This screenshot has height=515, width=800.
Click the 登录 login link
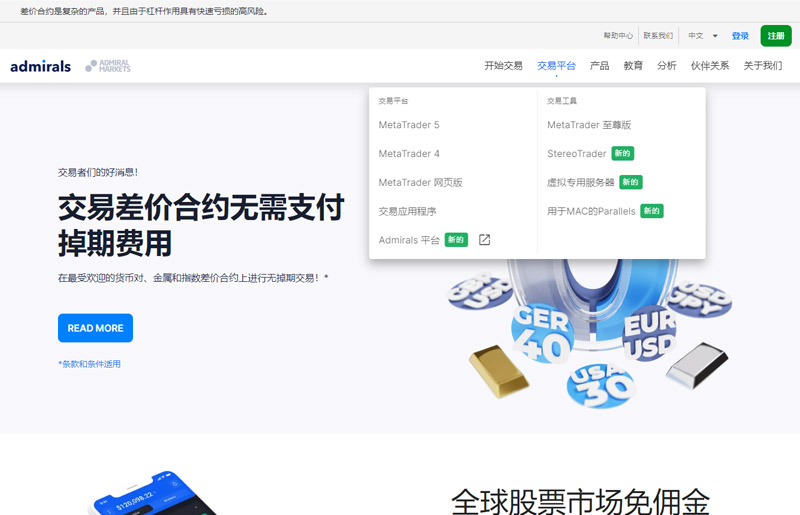coord(740,36)
